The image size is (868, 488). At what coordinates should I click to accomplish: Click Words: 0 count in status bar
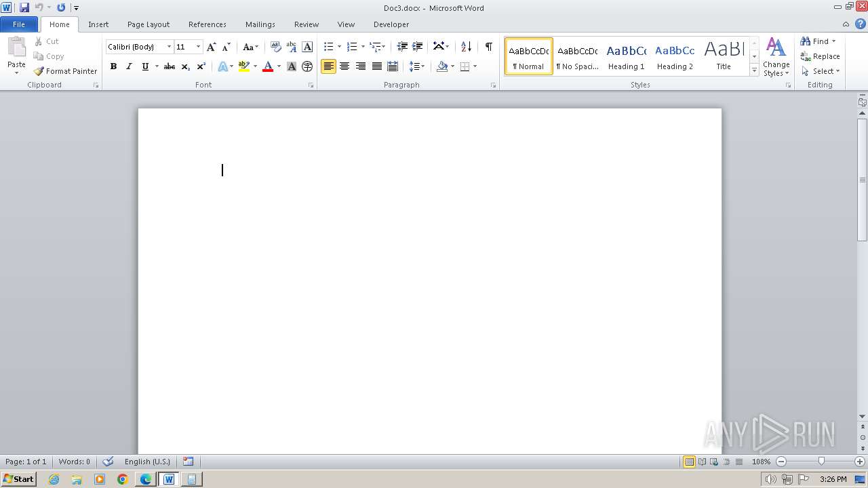75,462
